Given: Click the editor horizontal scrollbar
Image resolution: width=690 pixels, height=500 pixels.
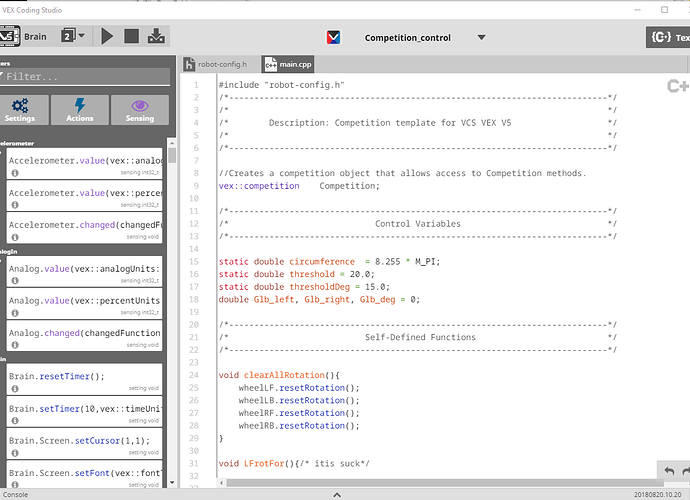Looking at the screenshot, I should (x=444, y=483).
